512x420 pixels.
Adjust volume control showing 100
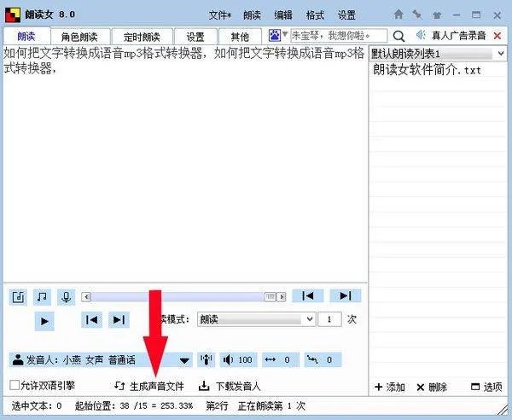pos(238,360)
